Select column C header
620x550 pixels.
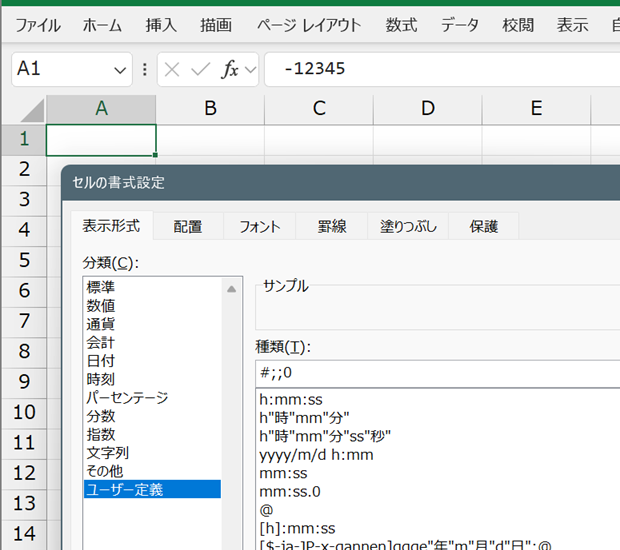click(319, 109)
